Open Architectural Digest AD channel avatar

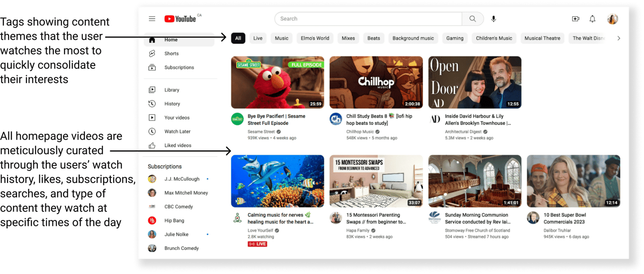(435, 119)
